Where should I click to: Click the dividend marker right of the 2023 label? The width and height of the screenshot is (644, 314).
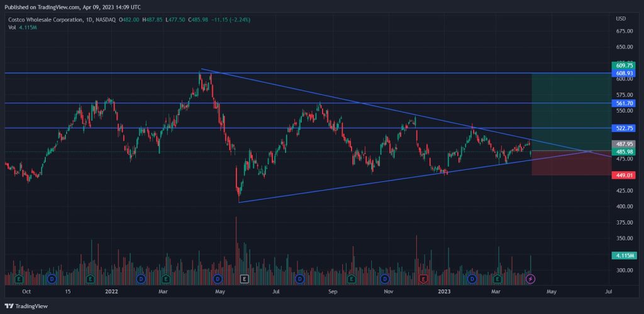coord(472,279)
